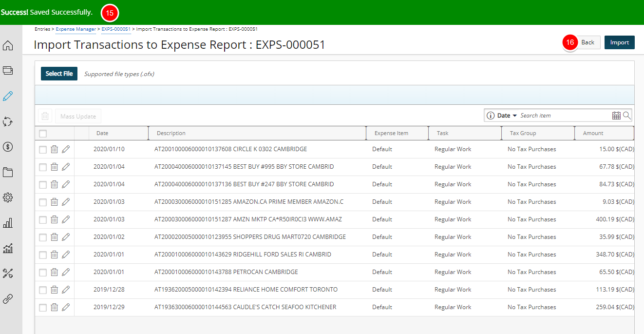Check the BEST BUY #247 row checkbox
Image resolution: width=644 pixels, height=334 pixels.
point(43,185)
